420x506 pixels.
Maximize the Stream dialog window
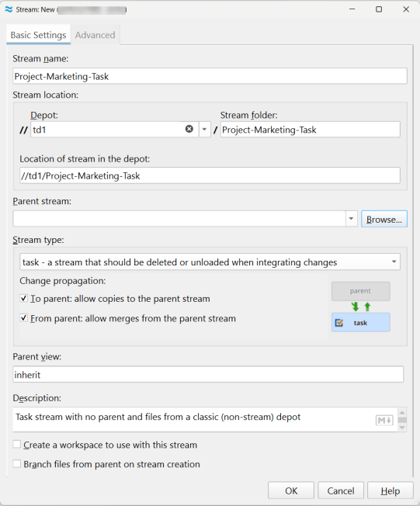coord(379,9)
